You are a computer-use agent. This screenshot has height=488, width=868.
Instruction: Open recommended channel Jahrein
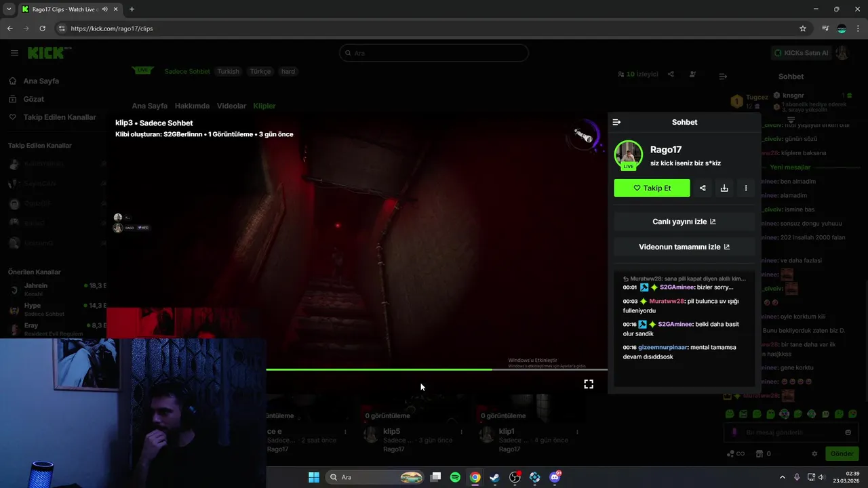tap(58, 289)
